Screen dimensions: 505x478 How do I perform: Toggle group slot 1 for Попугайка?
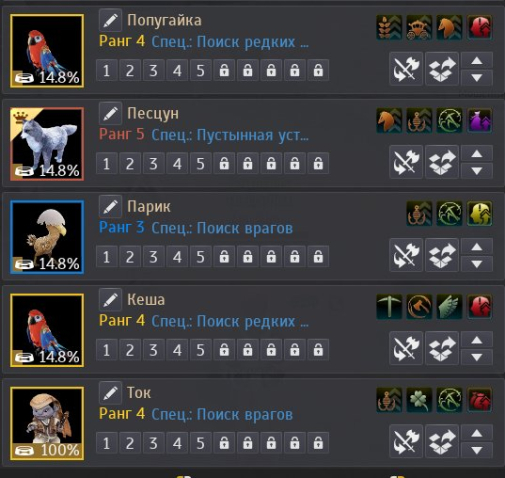(107, 70)
